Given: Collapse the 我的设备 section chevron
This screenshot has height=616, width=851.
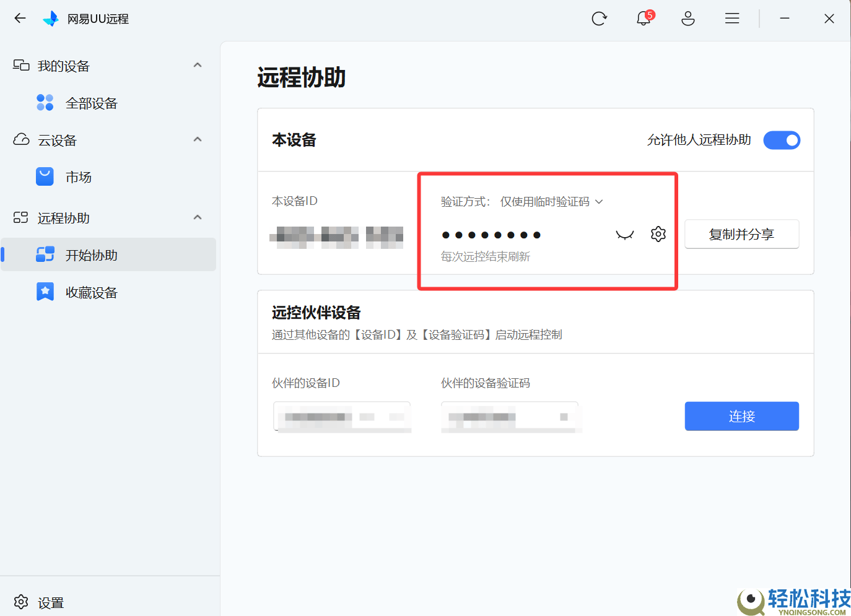Looking at the screenshot, I should point(198,65).
